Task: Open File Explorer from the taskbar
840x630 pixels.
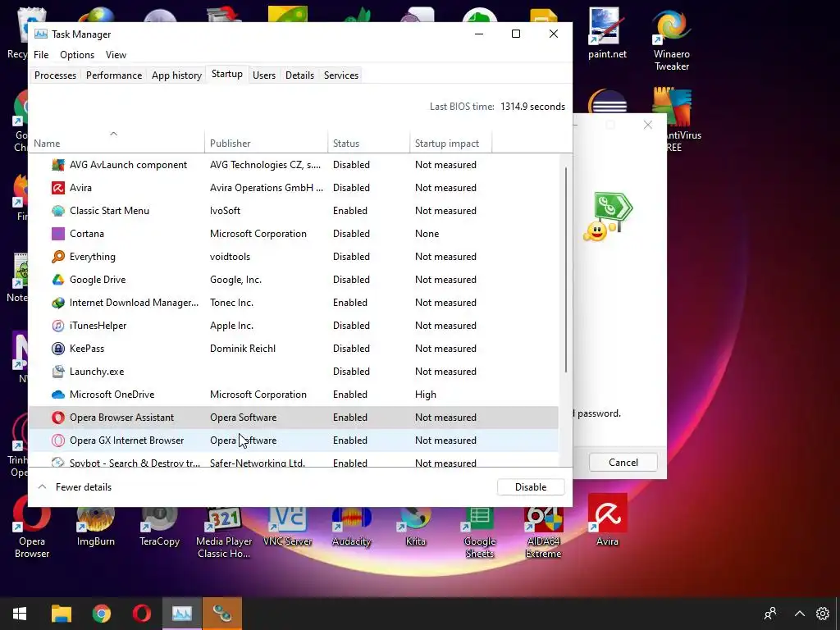Action: pos(61,614)
